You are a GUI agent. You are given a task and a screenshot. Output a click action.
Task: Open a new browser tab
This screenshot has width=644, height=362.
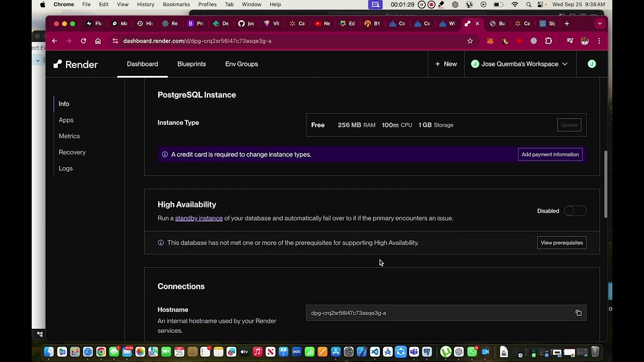pyautogui.click(x=567, y=24)
